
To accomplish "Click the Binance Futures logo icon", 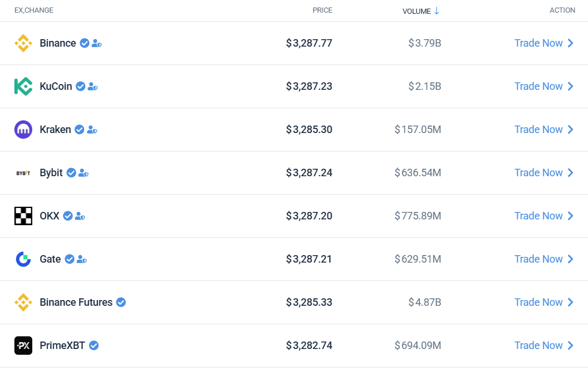I will click(23, 302).
